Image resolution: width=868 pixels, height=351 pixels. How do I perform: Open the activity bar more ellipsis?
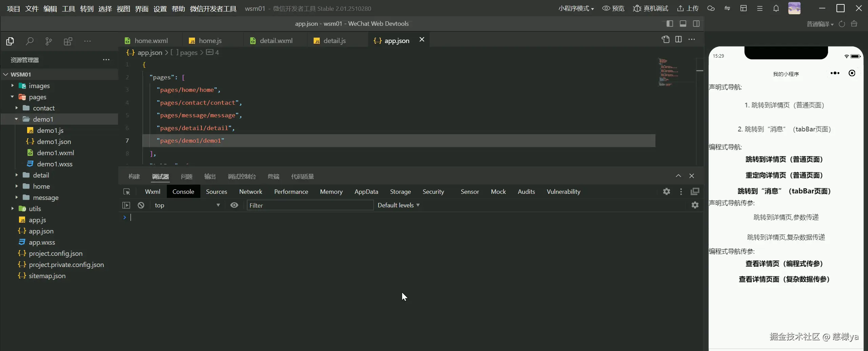click(x=87, y=41)
